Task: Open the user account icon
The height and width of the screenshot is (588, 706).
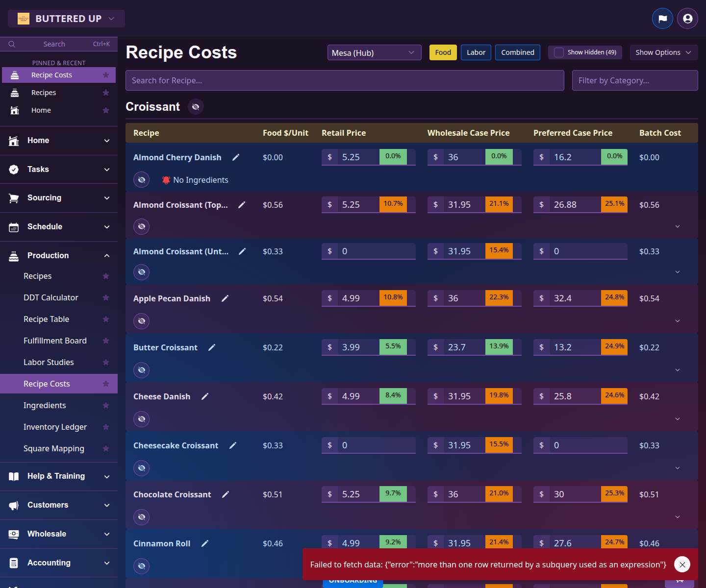Action: point(687,18)
